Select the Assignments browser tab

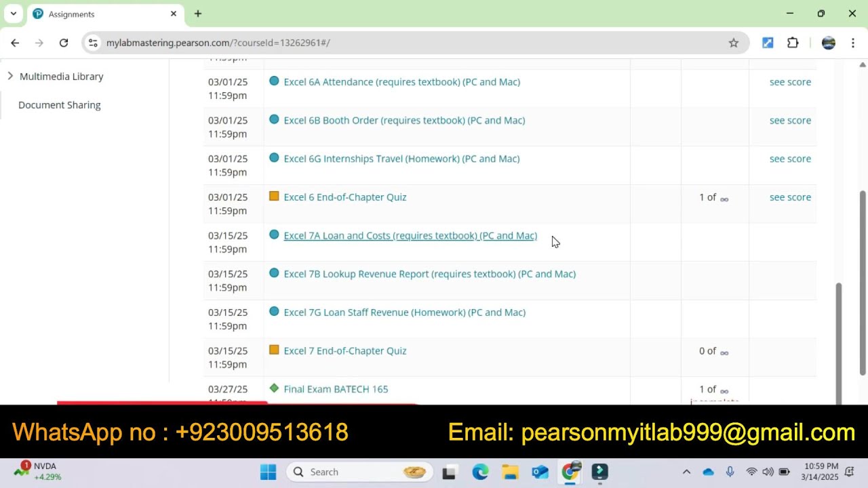[x=105, y=14]
